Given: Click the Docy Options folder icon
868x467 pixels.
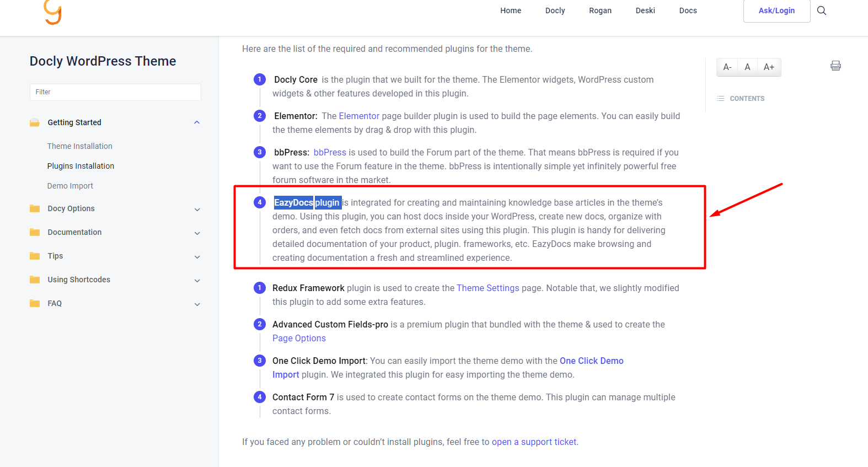Looking at the screenshot, I should click(x=35, y=208).
